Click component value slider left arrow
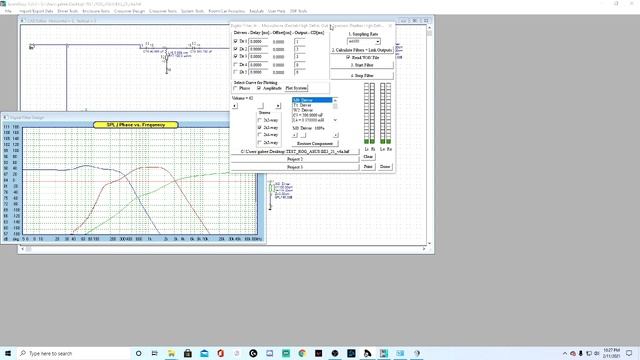Image resolution: width=640 pixels, height=360 pixels. [x=295, y=135]
